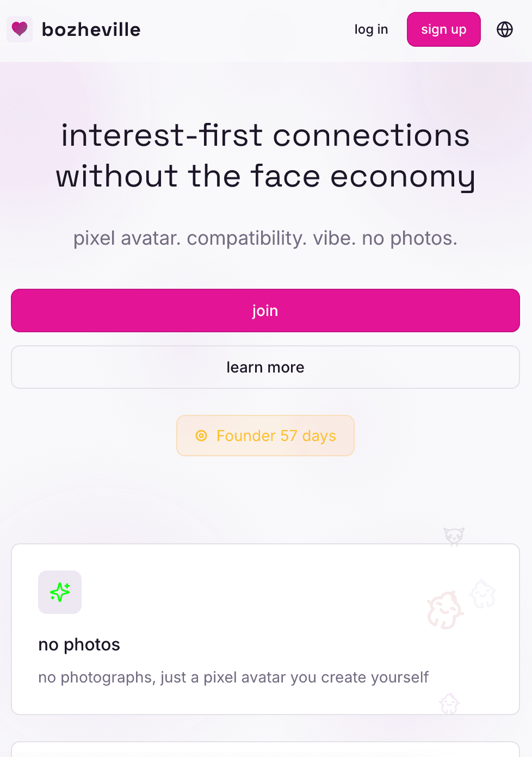Screen dimensions: 532x757
Task: Click the faint ghost doodle near the card edge
Action: tap(482, 594)
